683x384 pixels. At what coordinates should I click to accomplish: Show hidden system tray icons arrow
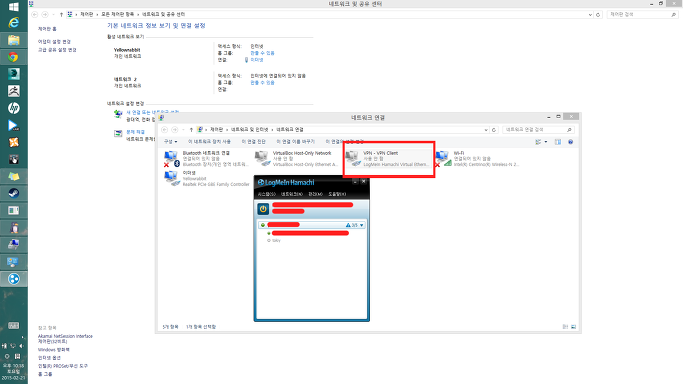tap(23, 337)
